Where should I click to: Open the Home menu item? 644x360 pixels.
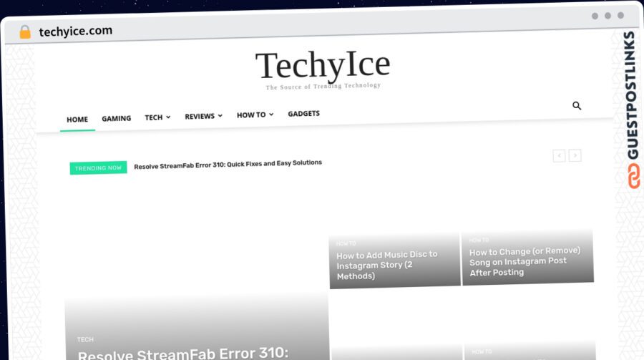pyautogui.click(x=77, y=120)
